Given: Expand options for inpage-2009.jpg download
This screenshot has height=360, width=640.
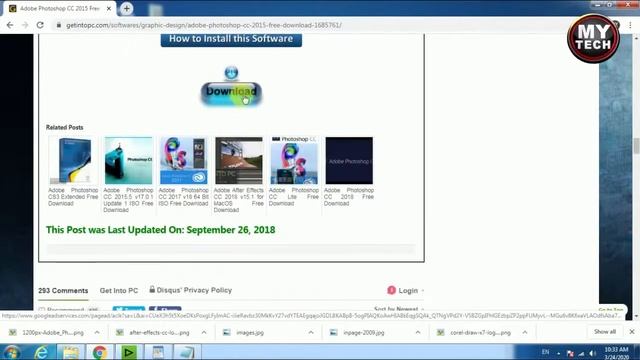Looking at the screenshot, I should click(418, 333).
